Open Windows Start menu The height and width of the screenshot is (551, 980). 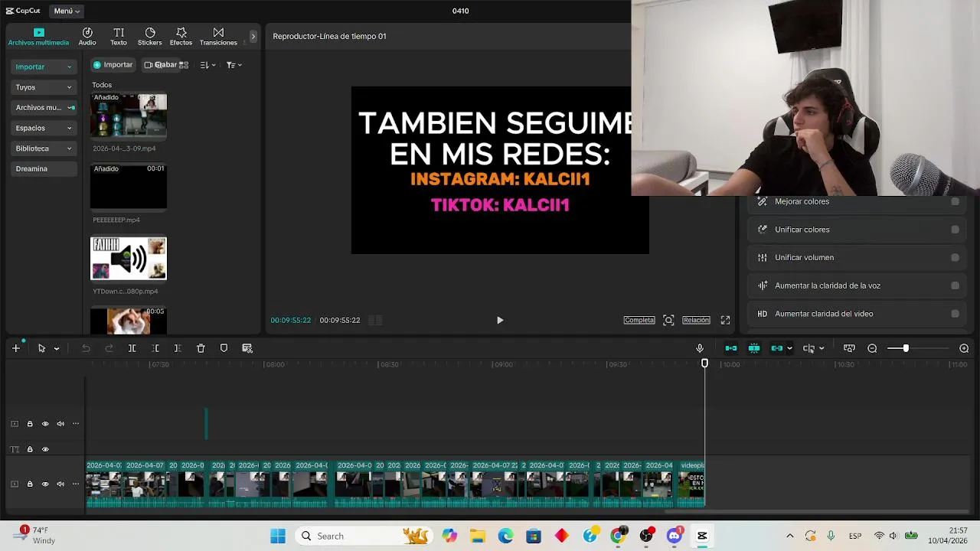pyautogui.click(x=278, y=536)
